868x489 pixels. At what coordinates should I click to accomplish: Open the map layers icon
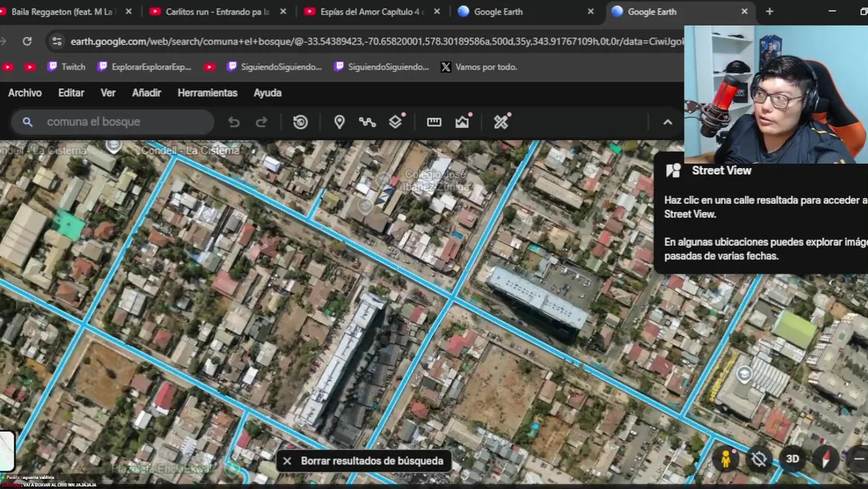(x=396, y=122)
